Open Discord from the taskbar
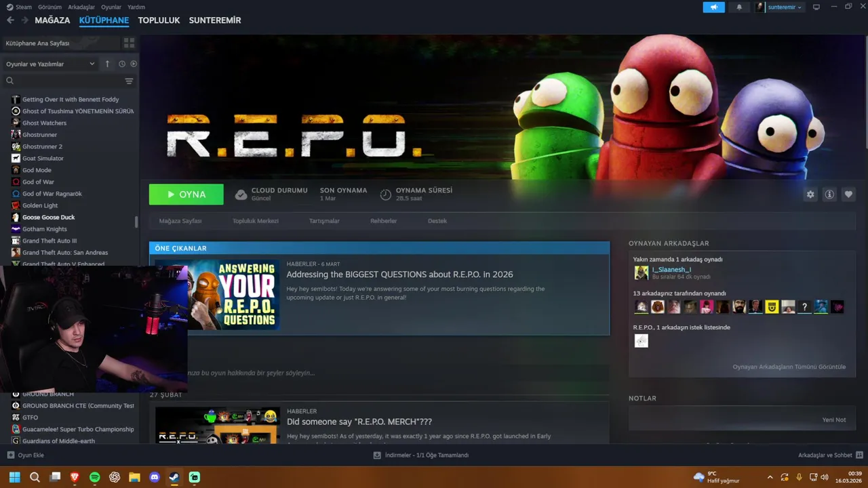 coord(155,477)
